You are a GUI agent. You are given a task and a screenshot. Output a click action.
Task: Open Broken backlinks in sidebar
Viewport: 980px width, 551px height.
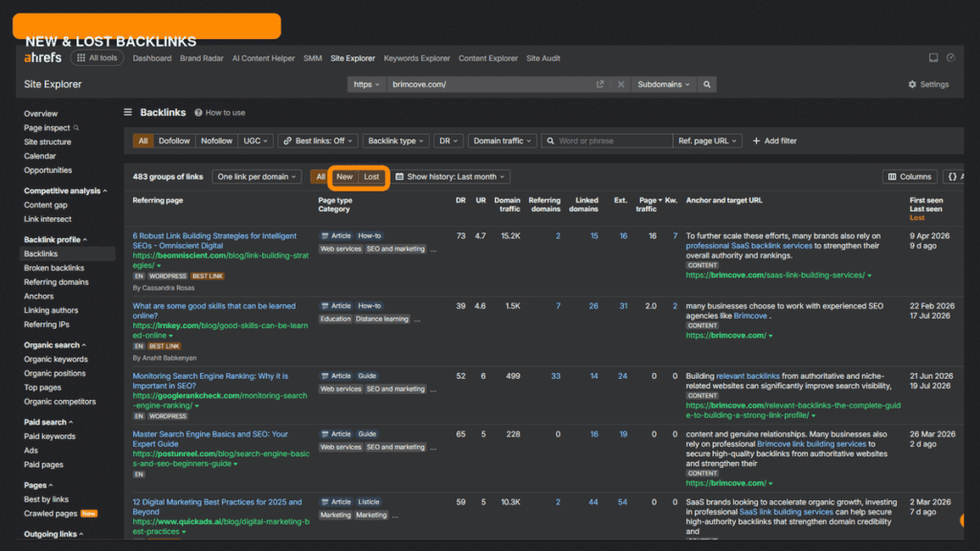point(54,268)
